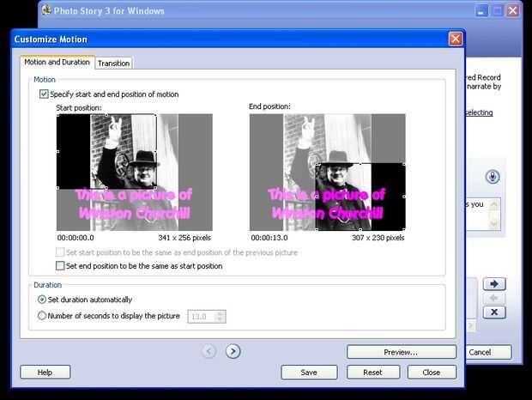Click the seconds duration input field
The height and width of the screenshot is (400, 532).
(x=203, y=317)
